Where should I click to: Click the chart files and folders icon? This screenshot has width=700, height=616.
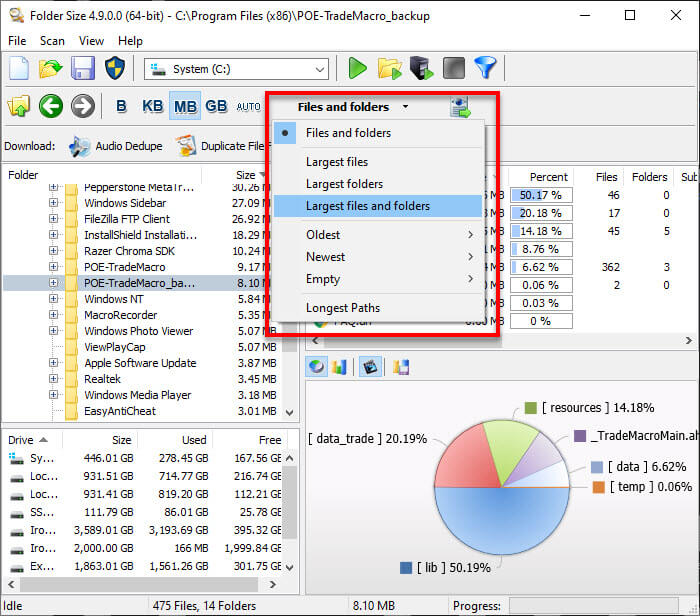tap(400, 367)
